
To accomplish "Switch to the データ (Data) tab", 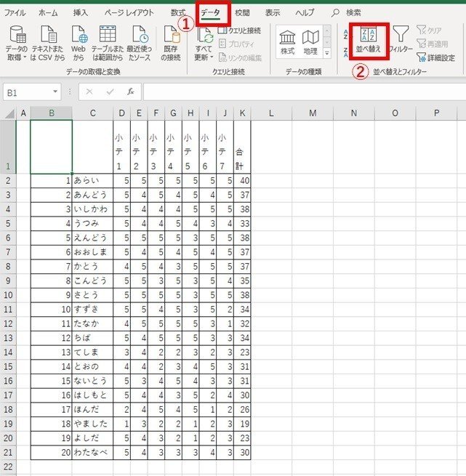I will [x=210, y=13].
